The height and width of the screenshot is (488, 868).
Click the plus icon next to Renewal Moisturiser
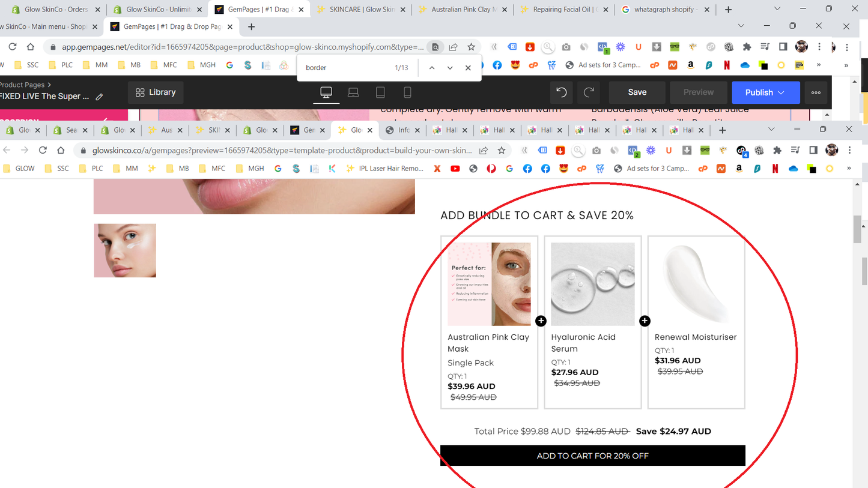coord(645,321)
